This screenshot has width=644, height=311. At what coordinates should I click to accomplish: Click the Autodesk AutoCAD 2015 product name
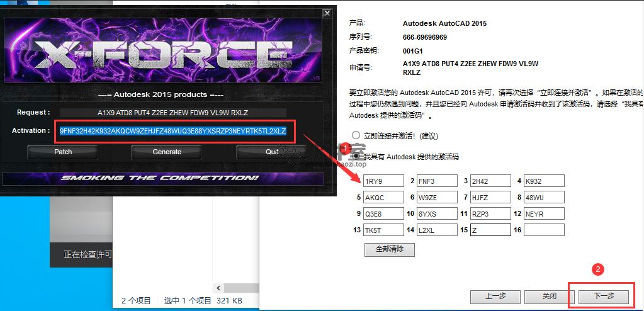pos(444,23)
